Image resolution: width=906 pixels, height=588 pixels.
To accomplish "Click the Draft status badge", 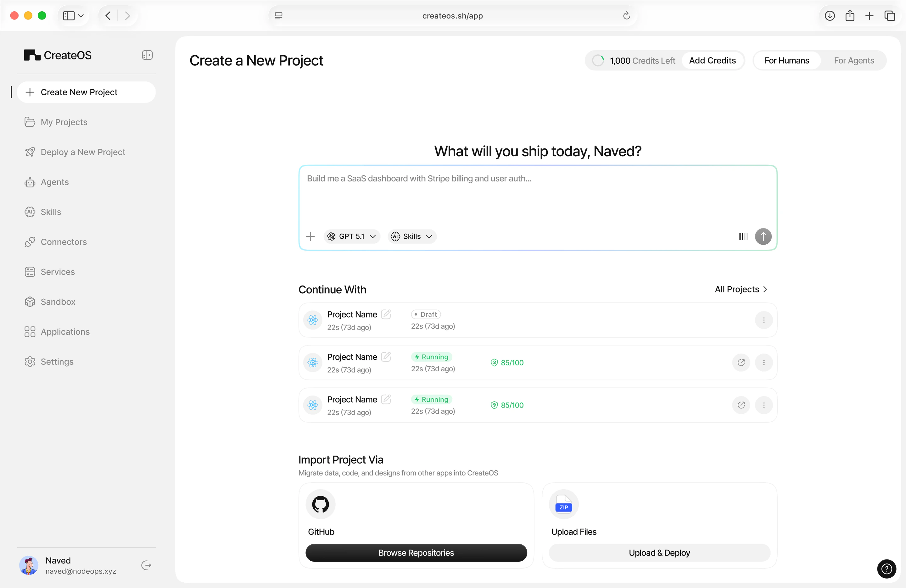I will coord(426,314).
